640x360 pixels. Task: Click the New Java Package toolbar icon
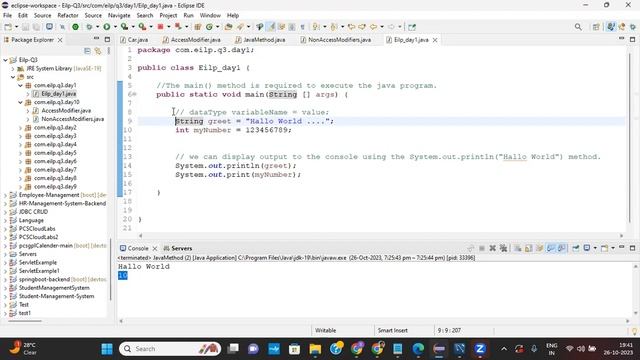pos(198,27)
